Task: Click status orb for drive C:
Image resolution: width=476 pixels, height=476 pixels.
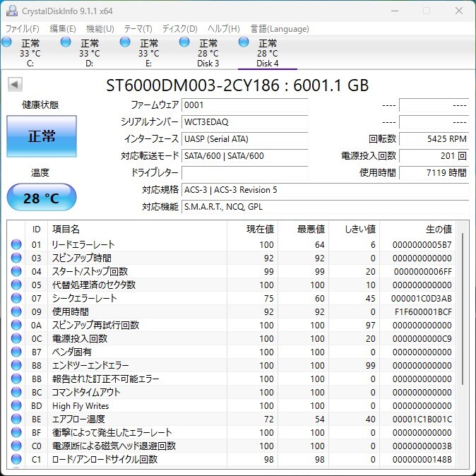Action: (6, 42)
